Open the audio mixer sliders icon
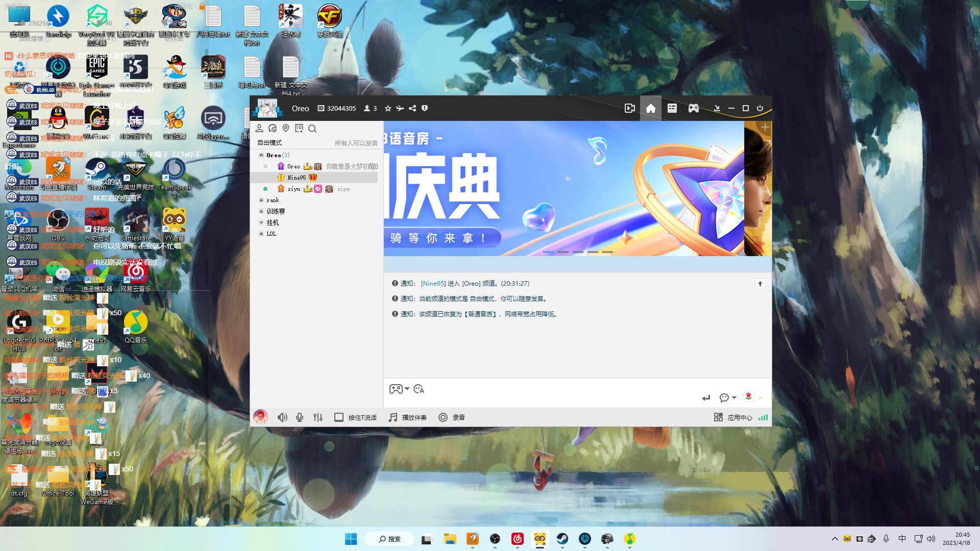 [318, 417]
